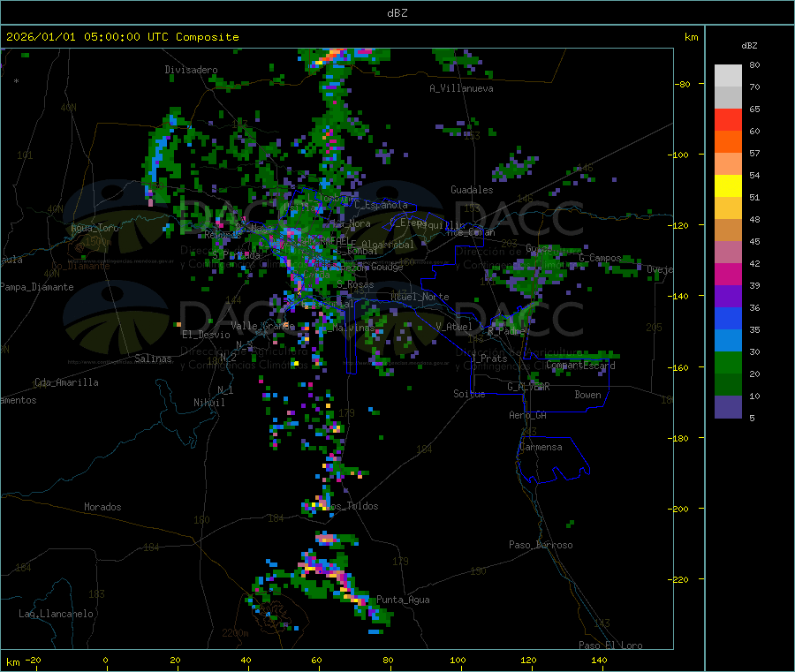Image resolution: width=795 pixels, height=672 pixels.
Task: Pick the dark orange 57-60 dBZ swatch
Action: (x=728, y=142)
